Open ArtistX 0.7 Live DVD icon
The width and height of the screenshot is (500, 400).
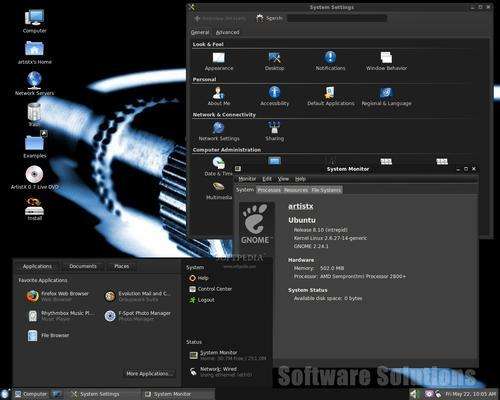[34, 177]
